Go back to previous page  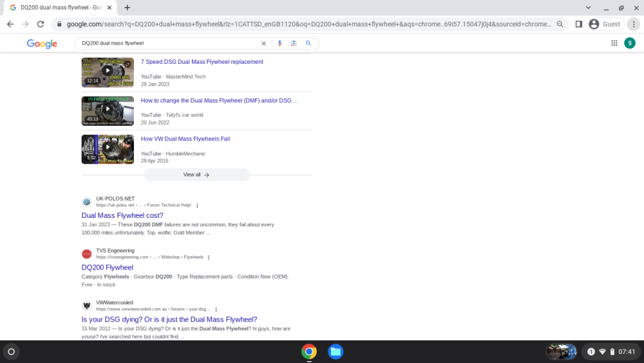click(10, 25)
